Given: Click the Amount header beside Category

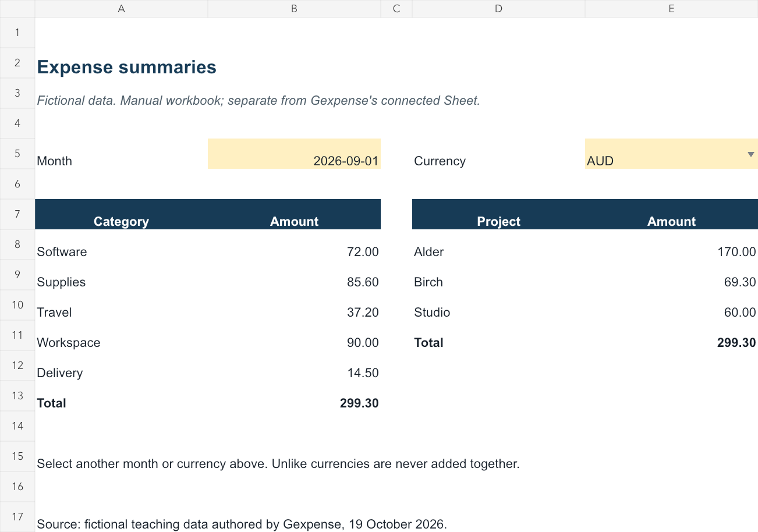Looking at the screenshot, I should (294, 214).
